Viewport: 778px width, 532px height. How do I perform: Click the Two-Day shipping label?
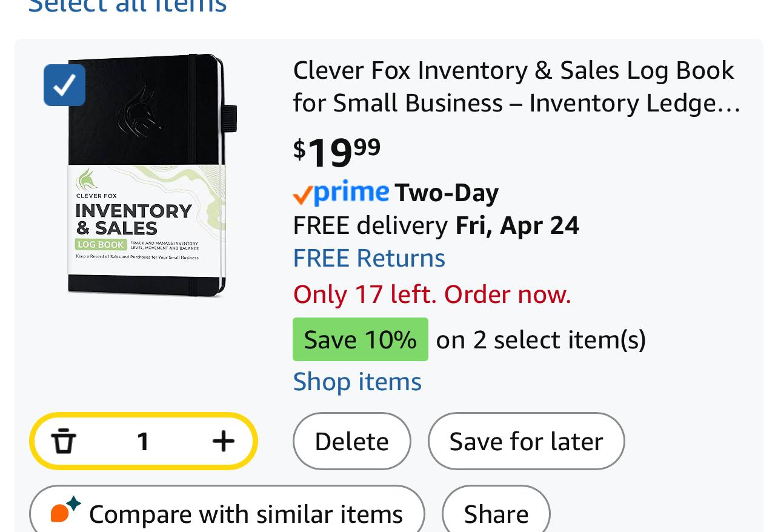[447, 193]
